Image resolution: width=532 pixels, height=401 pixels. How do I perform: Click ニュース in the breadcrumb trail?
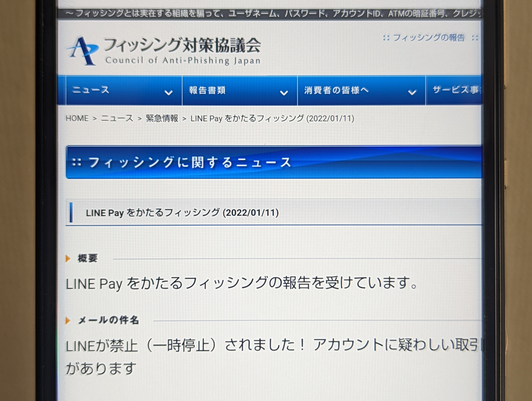pyautogui.click(x=117, y=118)
